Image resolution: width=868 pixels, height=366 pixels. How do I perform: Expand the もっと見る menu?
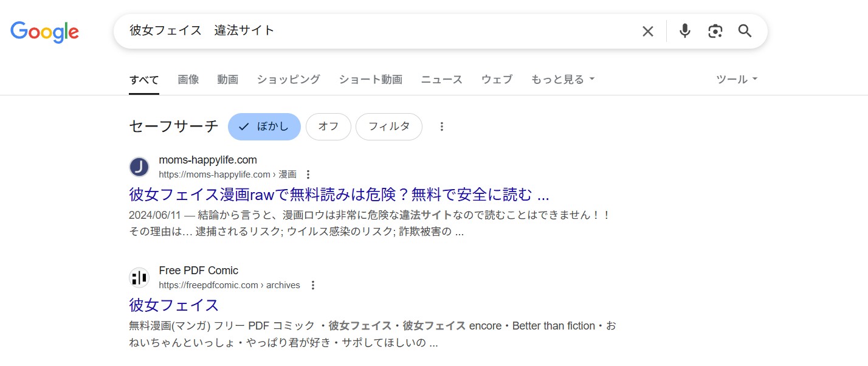(562, 79)
